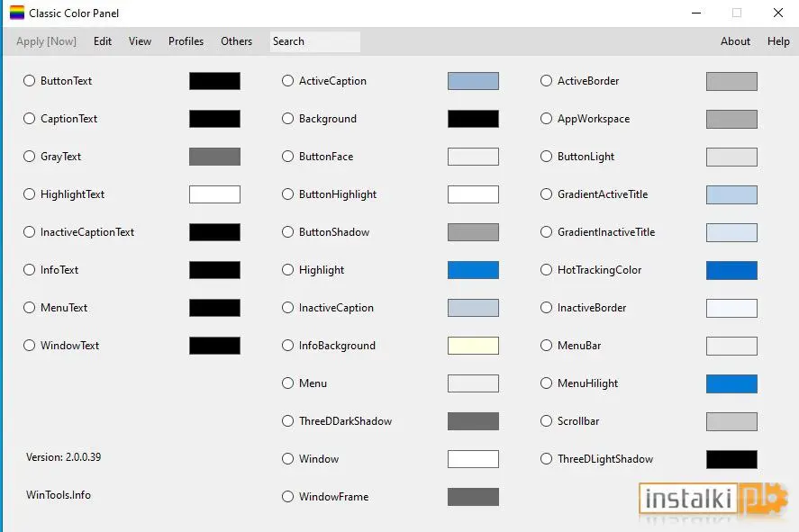The width and height of the screenshot is (799, 532).
Task: Select the Scrollbar radio button
Action: click(546, 420)
